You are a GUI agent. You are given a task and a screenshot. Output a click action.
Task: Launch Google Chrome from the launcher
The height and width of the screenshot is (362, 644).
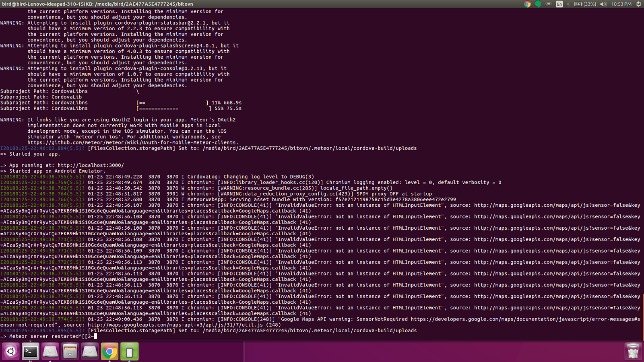109,351
